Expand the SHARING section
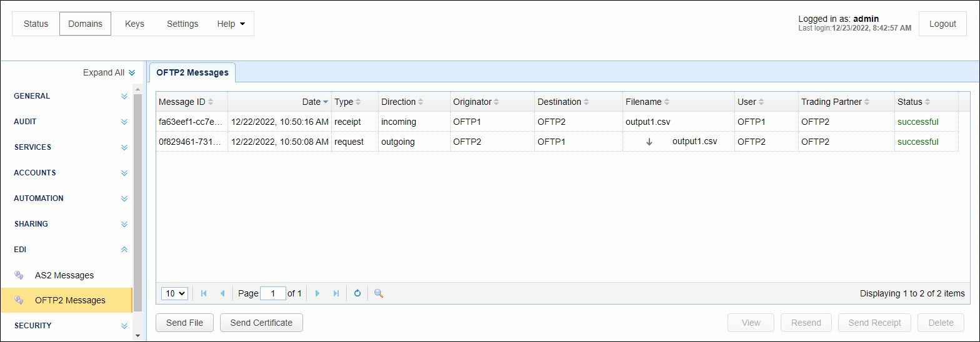The height and width of the screenshot is (342, 980). tap(124, 224)
